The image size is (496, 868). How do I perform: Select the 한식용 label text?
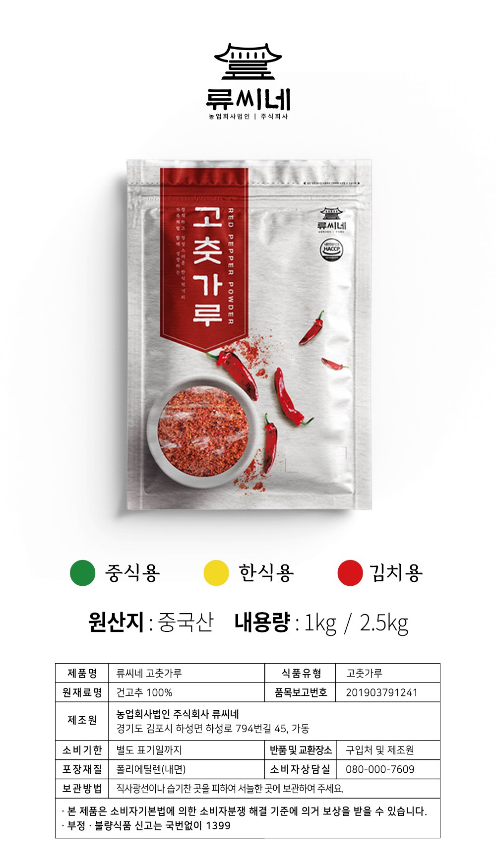(x=266, y=573)
